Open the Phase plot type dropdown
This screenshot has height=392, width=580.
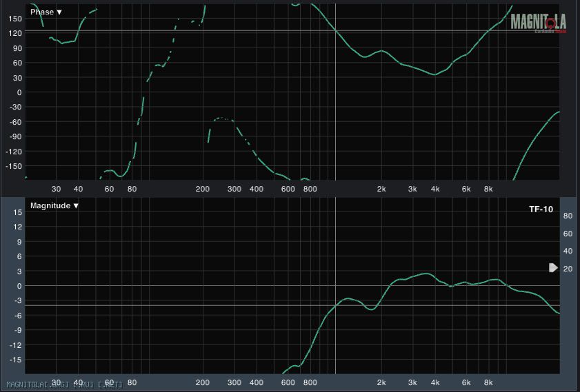[x=46, y=12]
